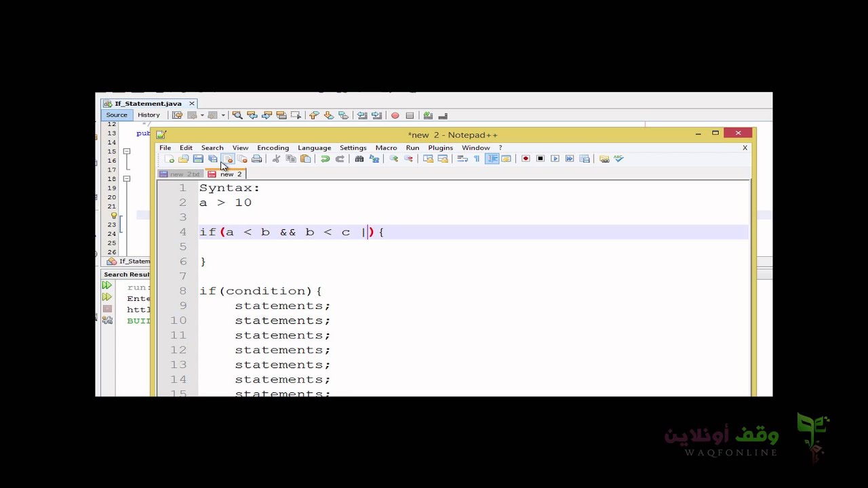Switch to History view in NetBeans
868x488 pixels.
(x=149, y=115)
